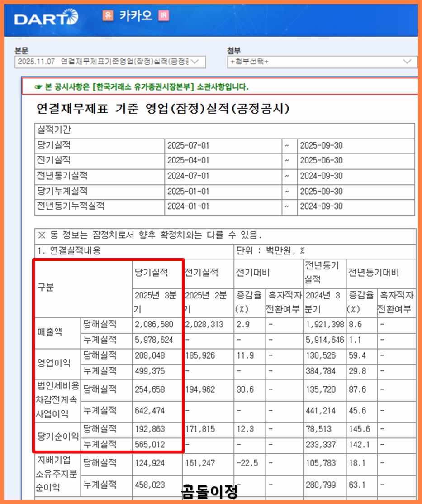422x504 pixels.
Task: Click the 카카오 company name
Action: pyautogui.click(x=136, y=15)
